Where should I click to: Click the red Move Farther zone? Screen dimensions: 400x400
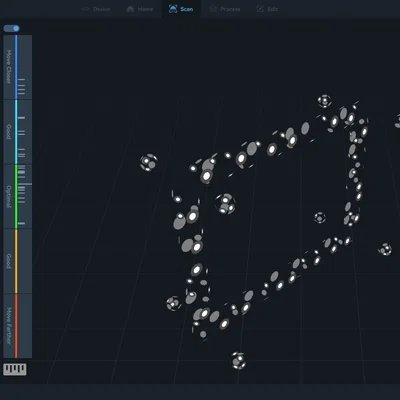(18, 326)
